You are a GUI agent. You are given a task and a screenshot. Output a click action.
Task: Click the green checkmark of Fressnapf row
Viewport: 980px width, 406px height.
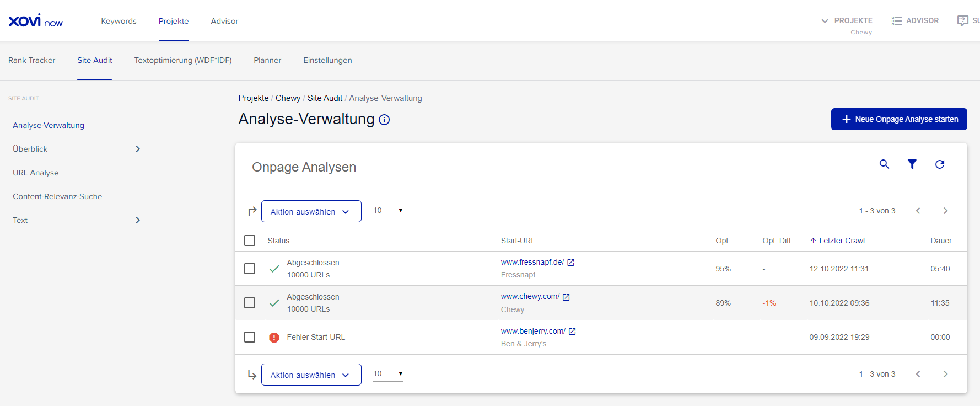click(274, 269)
